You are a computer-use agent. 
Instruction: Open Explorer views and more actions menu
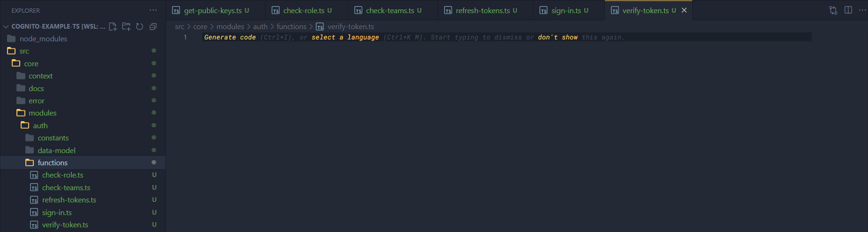tap(153, 10)
